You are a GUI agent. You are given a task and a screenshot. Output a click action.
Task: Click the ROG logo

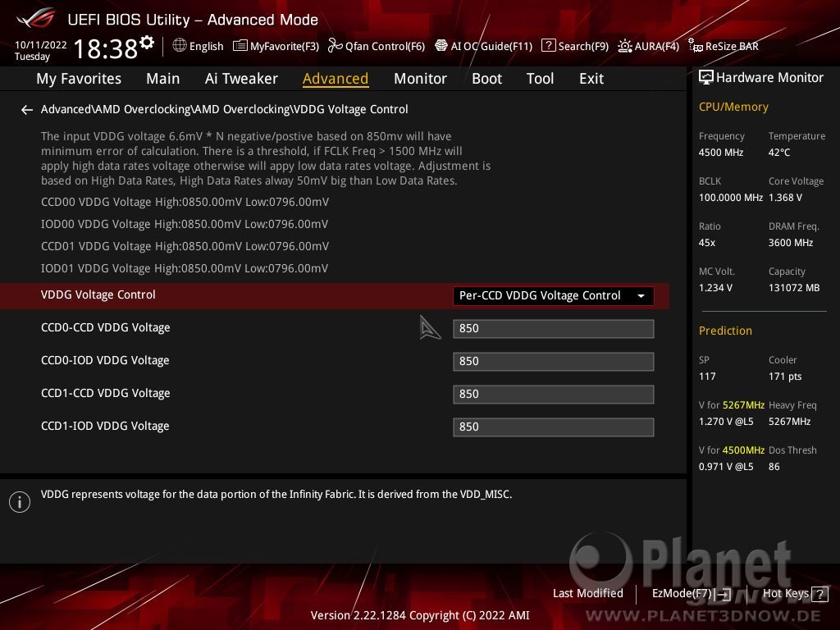point(36,19)
